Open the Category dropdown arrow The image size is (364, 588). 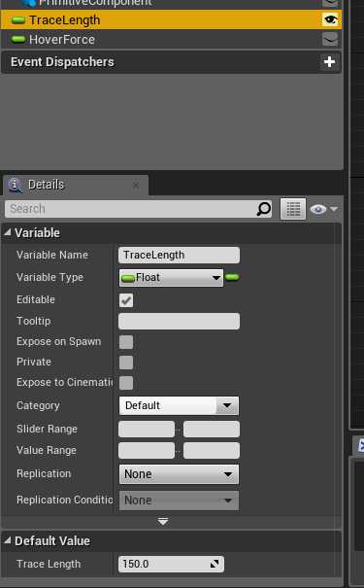[227, 405]
